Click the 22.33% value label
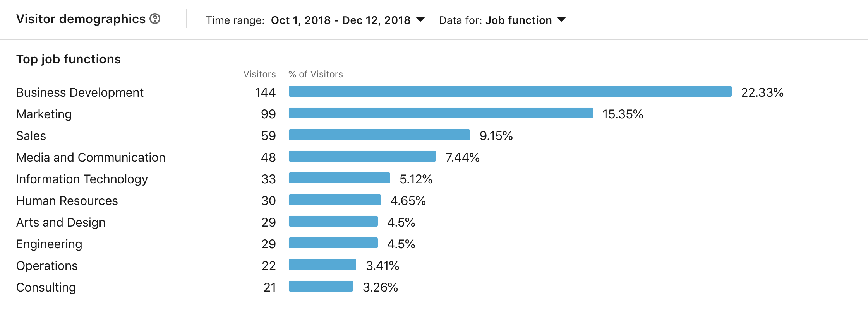This screenshot has height=314, width=868. 762,92
